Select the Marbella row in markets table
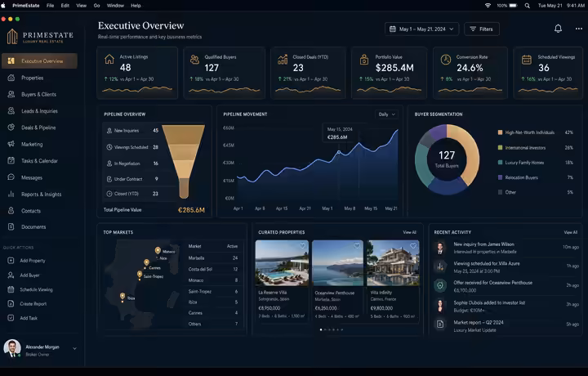 tap(213, 257)
